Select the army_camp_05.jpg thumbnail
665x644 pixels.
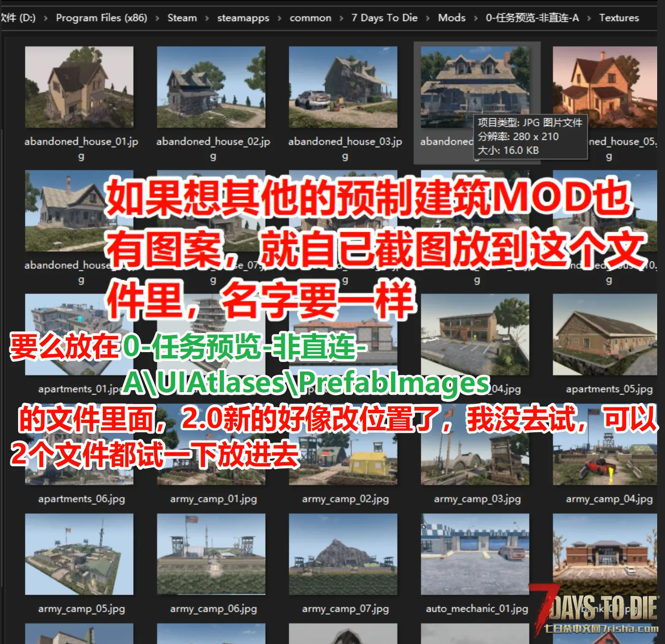(79, 554)
